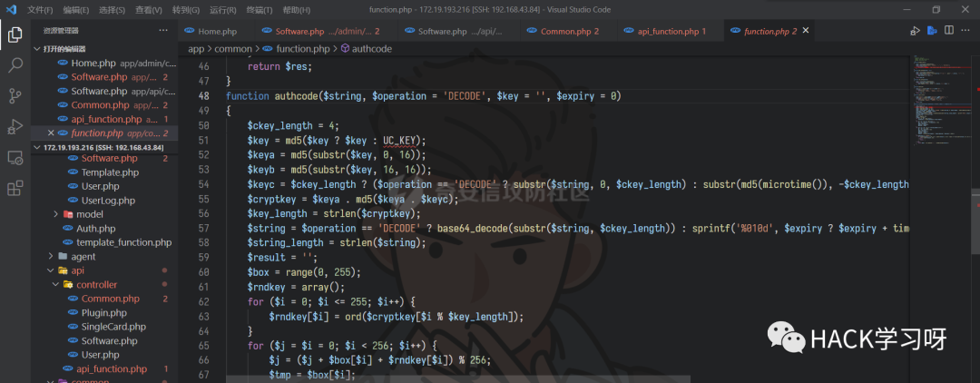This screenshot has height=383, width=980.
Task: Open the Explorer view in the activity bar
Action: click(x=15, y=35)
